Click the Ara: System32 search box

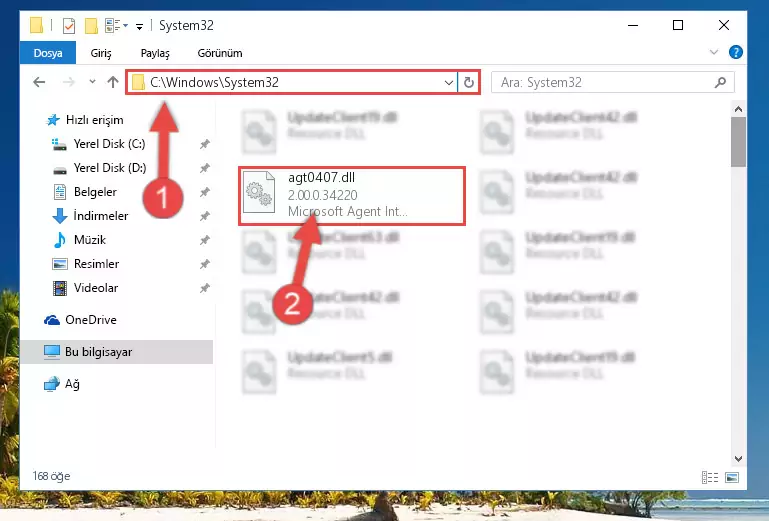click(613, 82)
